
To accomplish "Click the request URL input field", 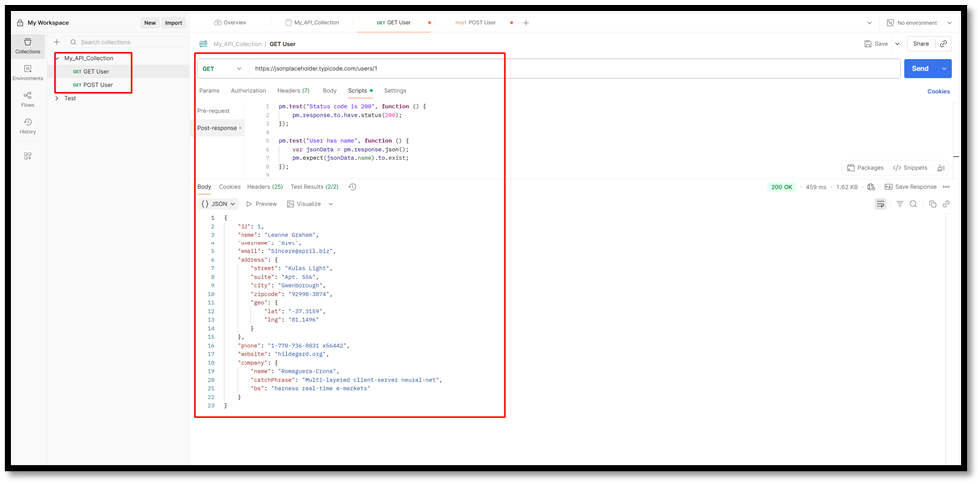I will [x=569, y=69].
